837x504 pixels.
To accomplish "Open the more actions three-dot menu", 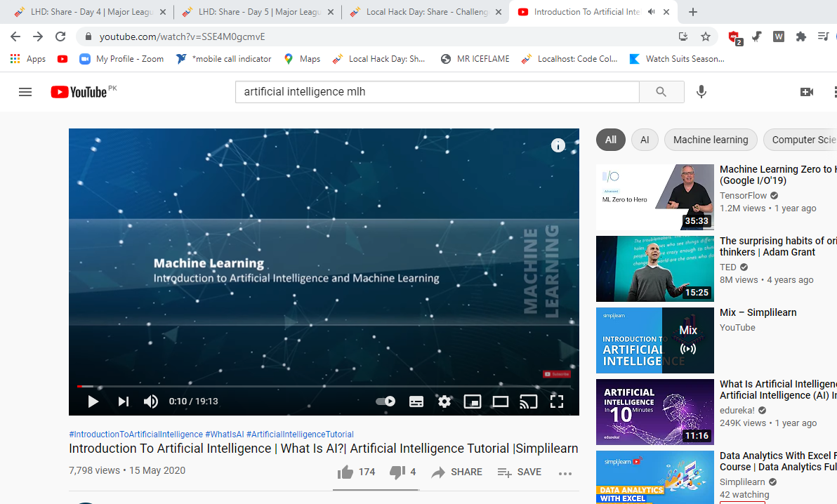I will point(565,473).
